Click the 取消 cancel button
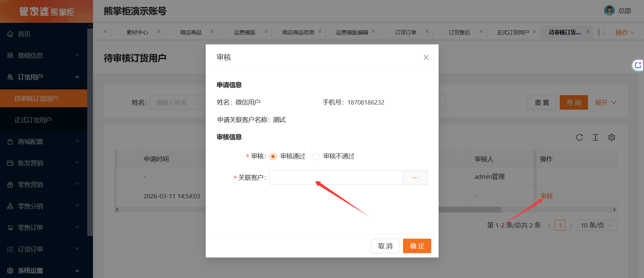 [x=385, y=246]
